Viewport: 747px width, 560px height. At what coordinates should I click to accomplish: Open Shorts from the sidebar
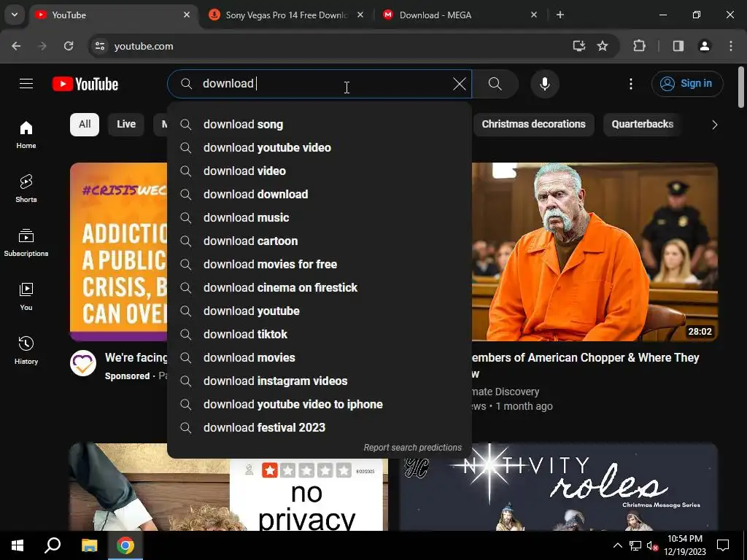coord(26,189)
